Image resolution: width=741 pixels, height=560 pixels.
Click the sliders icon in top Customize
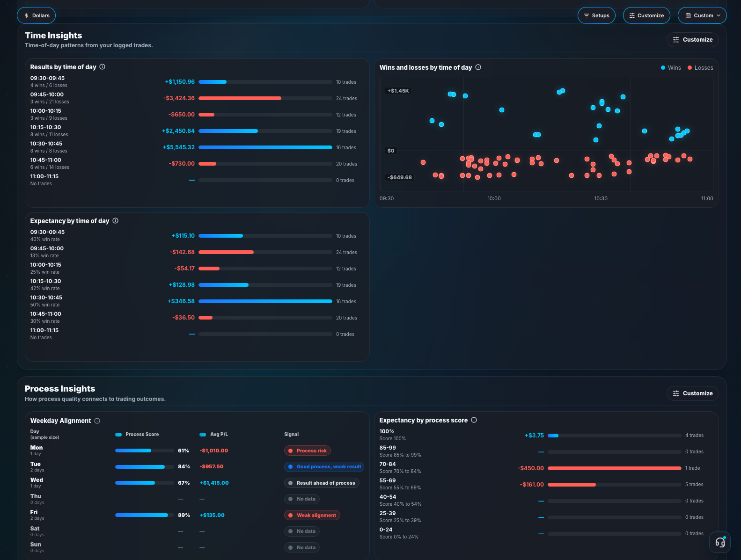632,15
